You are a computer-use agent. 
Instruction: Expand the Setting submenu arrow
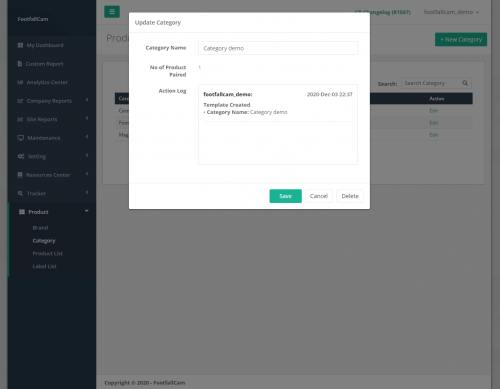87,155
